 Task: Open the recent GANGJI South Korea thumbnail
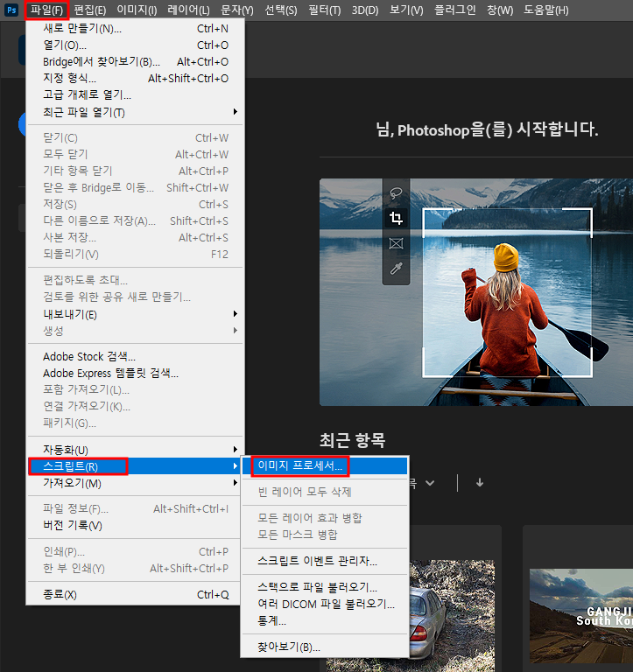tap(581, 616)
